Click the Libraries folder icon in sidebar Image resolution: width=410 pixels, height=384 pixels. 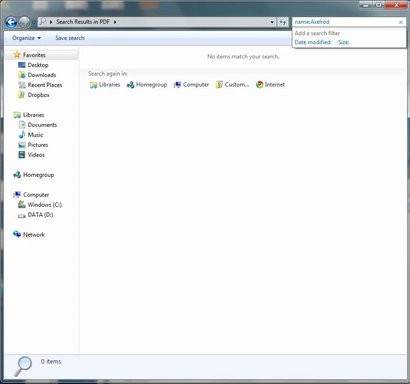(17, 115)
